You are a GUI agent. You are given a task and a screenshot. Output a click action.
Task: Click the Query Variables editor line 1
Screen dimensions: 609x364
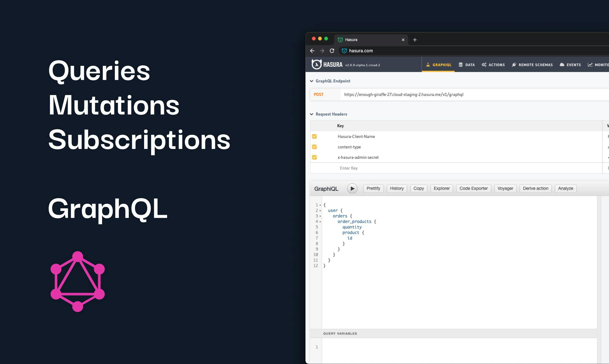(x=459, y=347)
